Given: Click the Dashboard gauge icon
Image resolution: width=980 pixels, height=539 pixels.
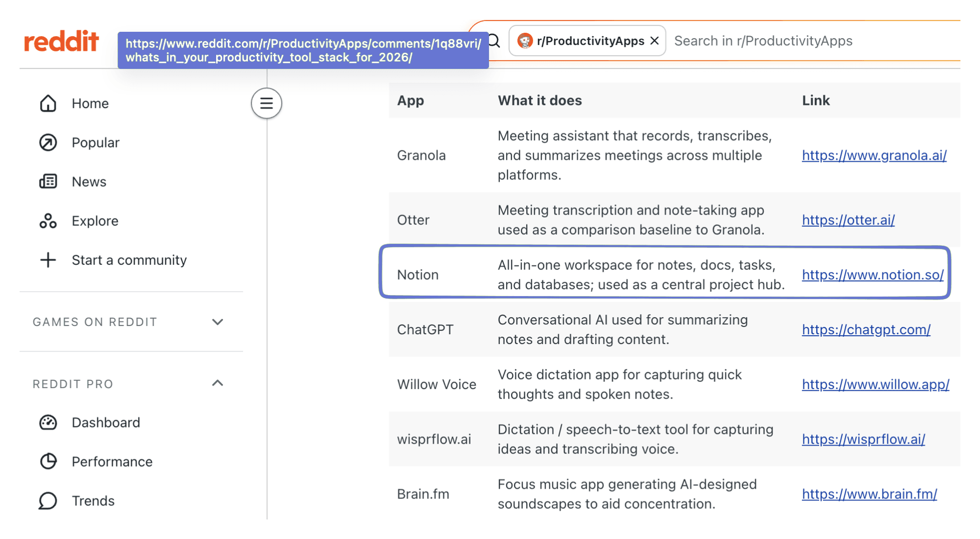Looking at the screenshot, I should point(48,422).
